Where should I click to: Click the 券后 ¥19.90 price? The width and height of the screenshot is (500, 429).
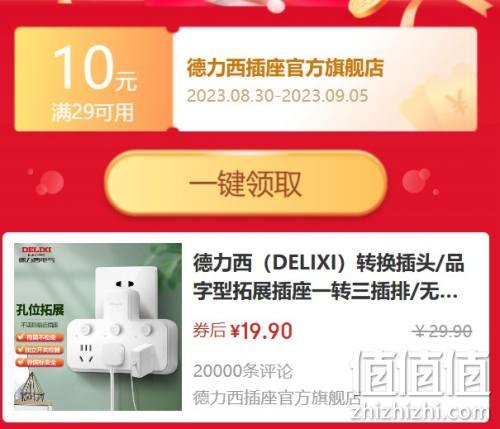pos(243,331)
